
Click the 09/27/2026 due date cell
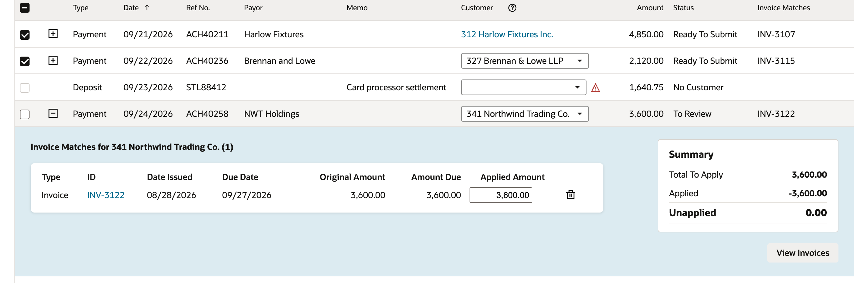pos(246,195)
